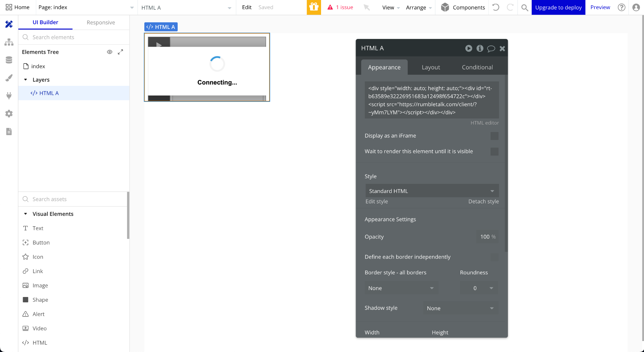Click the undo arrow icon
This screenshot has width=644, height=352.
click(x=496, y=7)
